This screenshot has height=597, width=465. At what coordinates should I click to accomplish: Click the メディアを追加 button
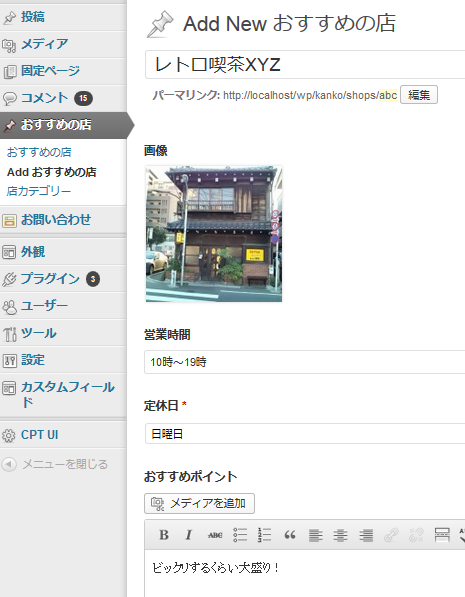tap(199, 503)
